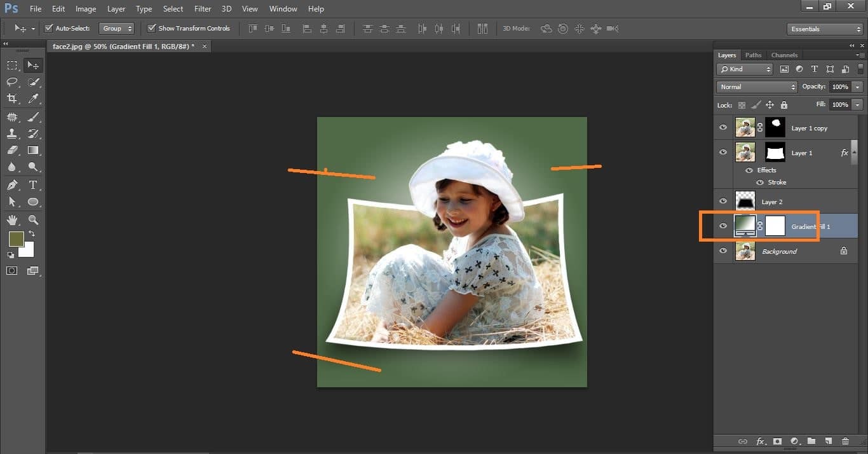Select the Crop tool
Image resolution: width=868 pixels, height=454 pixels.
coord(12,99)
